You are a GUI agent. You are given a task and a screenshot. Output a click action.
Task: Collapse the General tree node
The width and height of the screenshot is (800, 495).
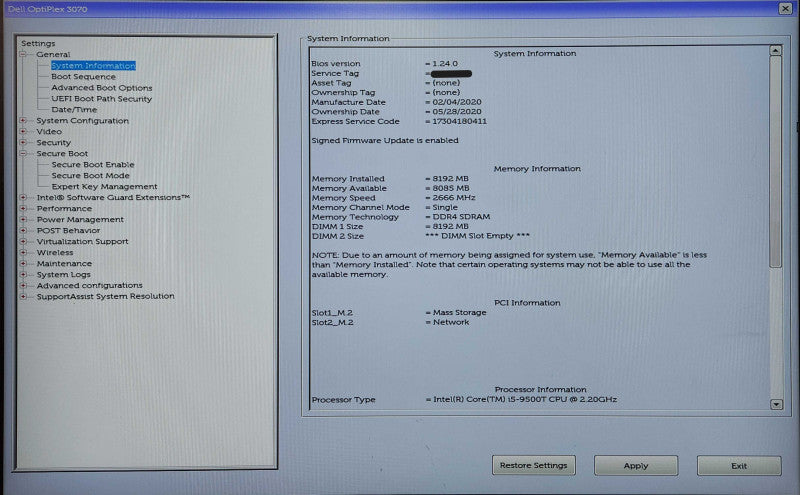[23, 54]
